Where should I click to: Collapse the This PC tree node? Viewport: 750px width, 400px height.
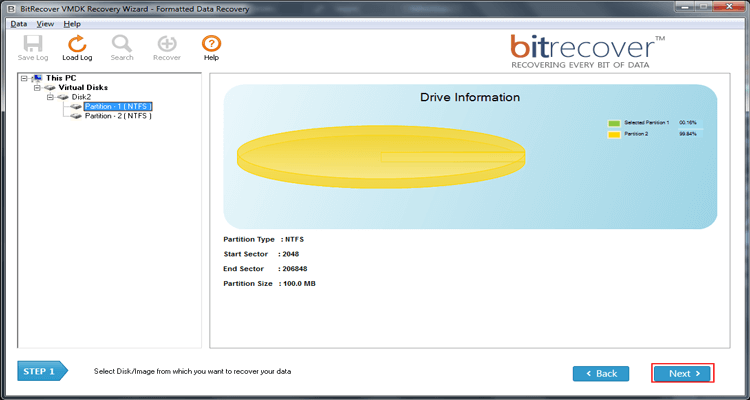coord(24,78)
